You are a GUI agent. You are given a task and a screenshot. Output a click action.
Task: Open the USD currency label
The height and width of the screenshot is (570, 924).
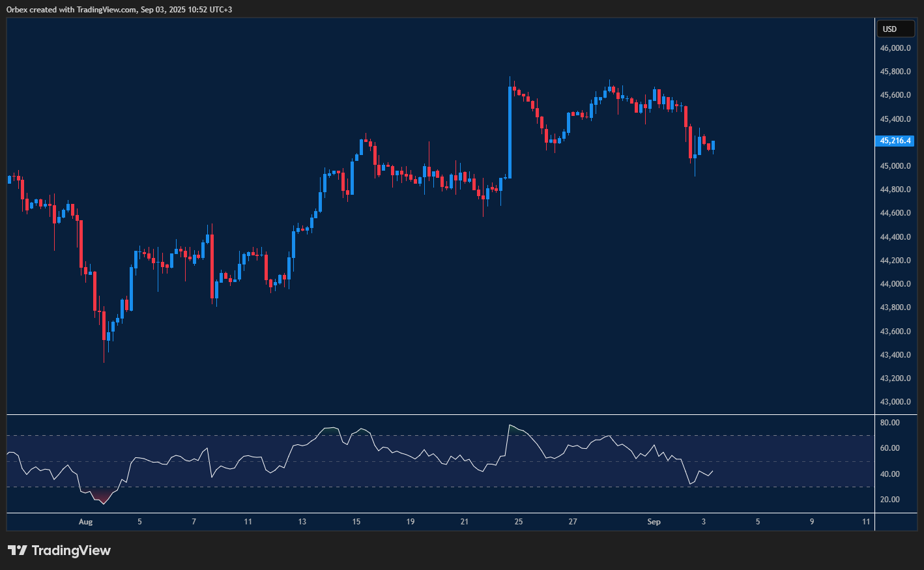(x=895, y=29)
